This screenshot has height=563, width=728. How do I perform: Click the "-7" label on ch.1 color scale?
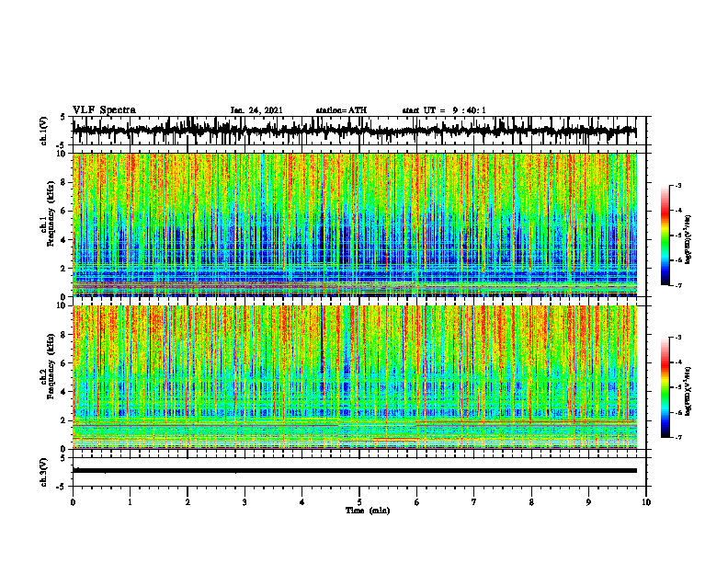(x=678, y=285)
